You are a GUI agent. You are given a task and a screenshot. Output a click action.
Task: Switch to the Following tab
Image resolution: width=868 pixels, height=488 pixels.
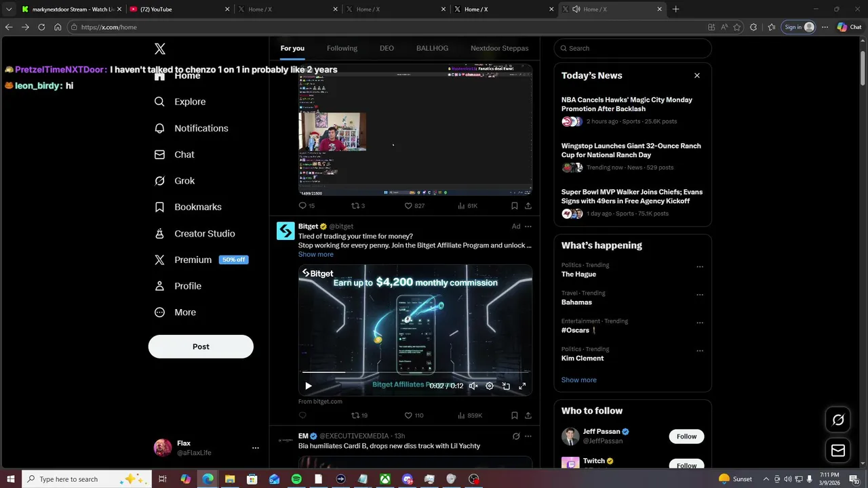[x=342, y=48]
